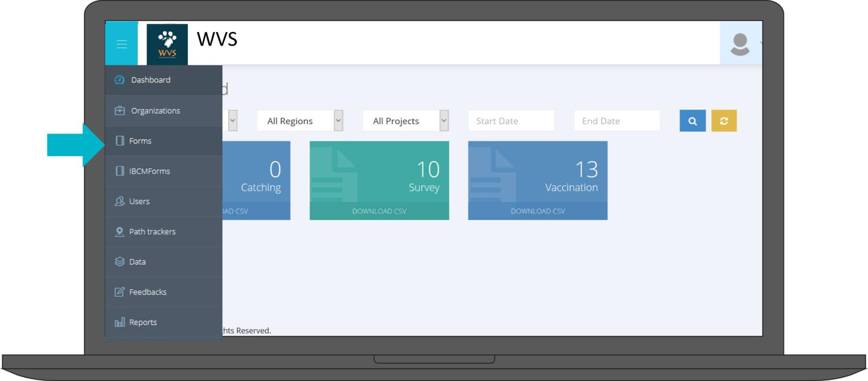Open the Reports section
This screenshot has height=381, width=868.
tap(164, 322)
